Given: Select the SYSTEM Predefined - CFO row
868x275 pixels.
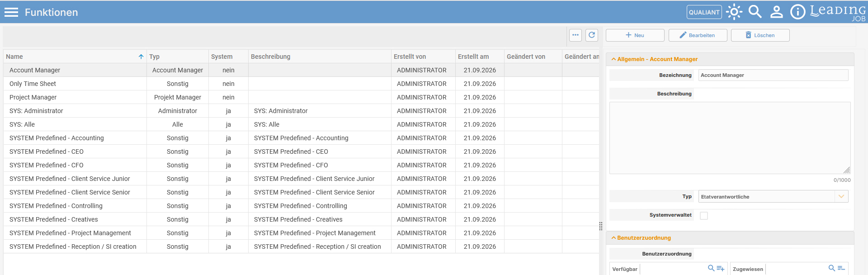Looking at the screenshot, I should (x=301, y=165).
